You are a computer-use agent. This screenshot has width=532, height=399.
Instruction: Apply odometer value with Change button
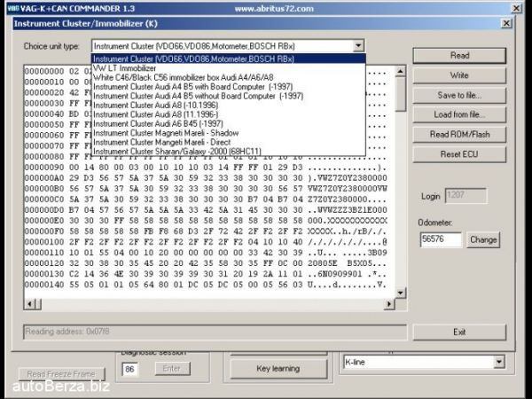483,240
